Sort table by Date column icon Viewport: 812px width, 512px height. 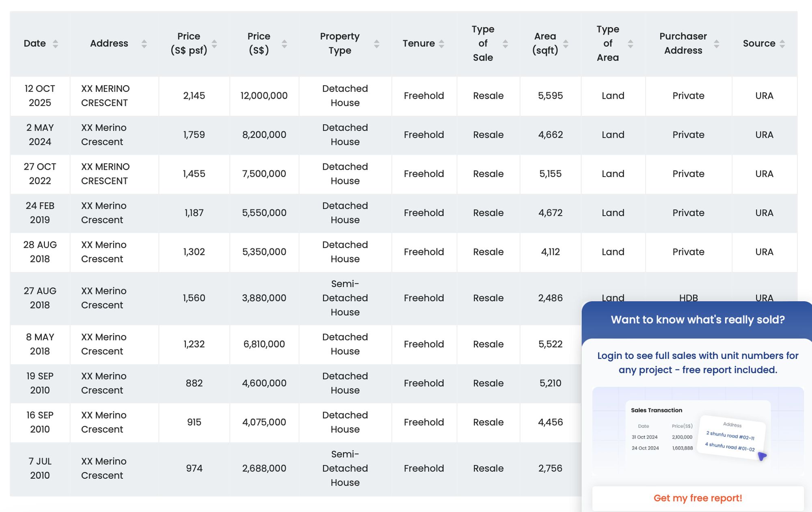tap(55, 44)
